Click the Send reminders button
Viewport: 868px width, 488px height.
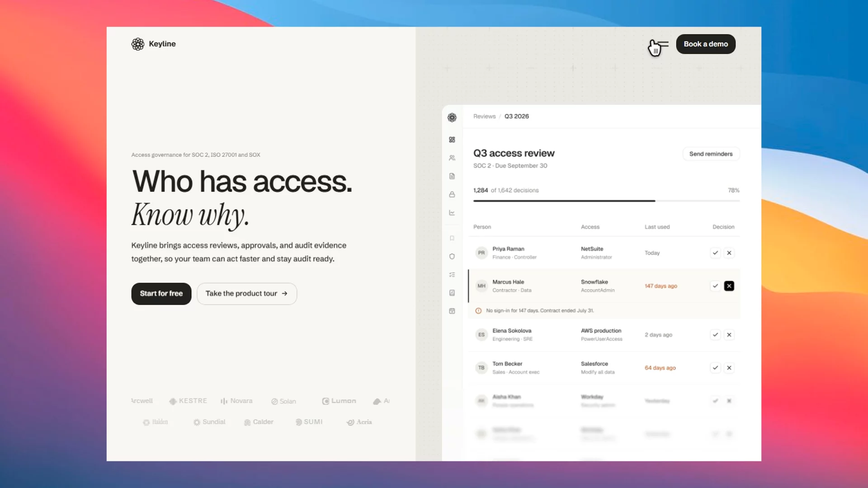pos(711,154)
